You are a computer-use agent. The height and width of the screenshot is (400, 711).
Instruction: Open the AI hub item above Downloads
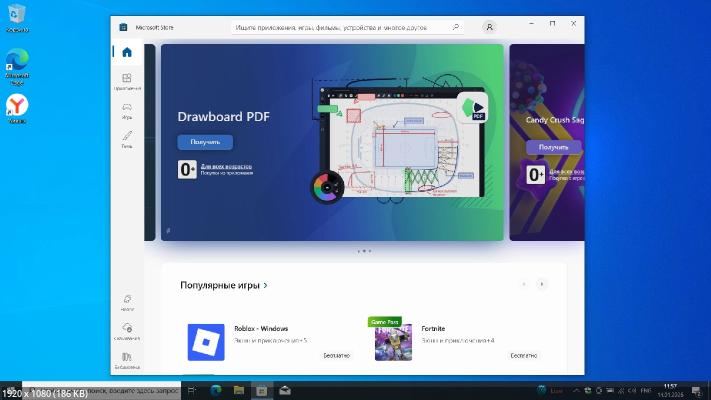pyautogui.click(x=126, y=300)
